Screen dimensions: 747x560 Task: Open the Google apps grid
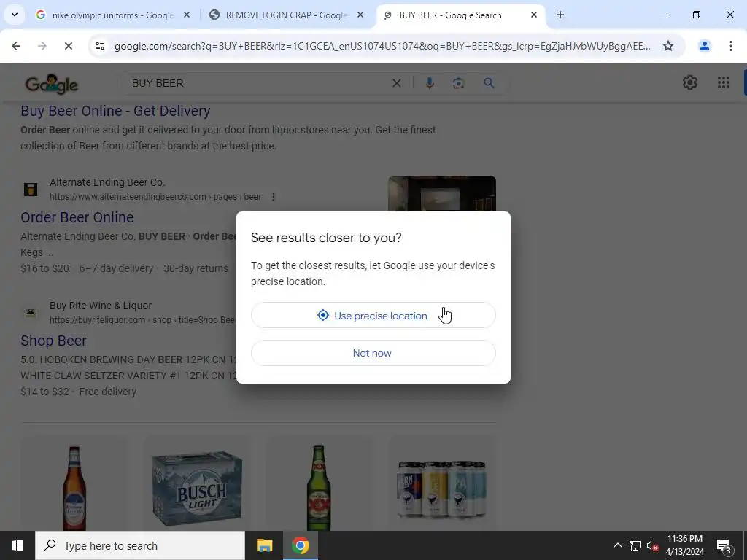[723, 83]
